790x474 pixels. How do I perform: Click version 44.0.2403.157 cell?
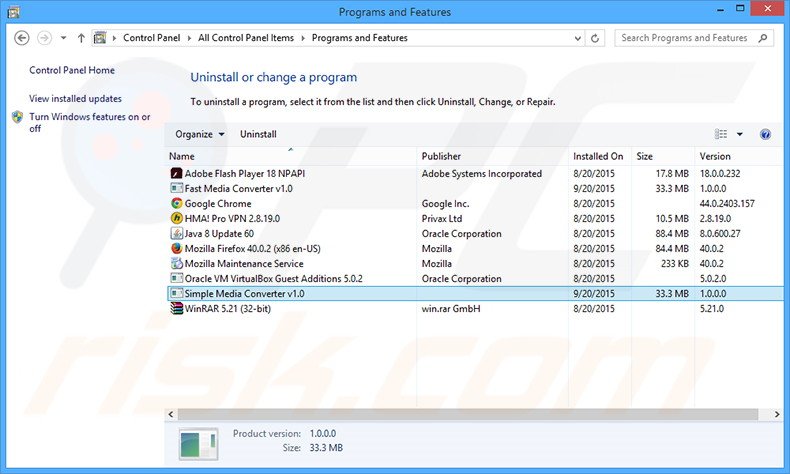click(727, 204)
